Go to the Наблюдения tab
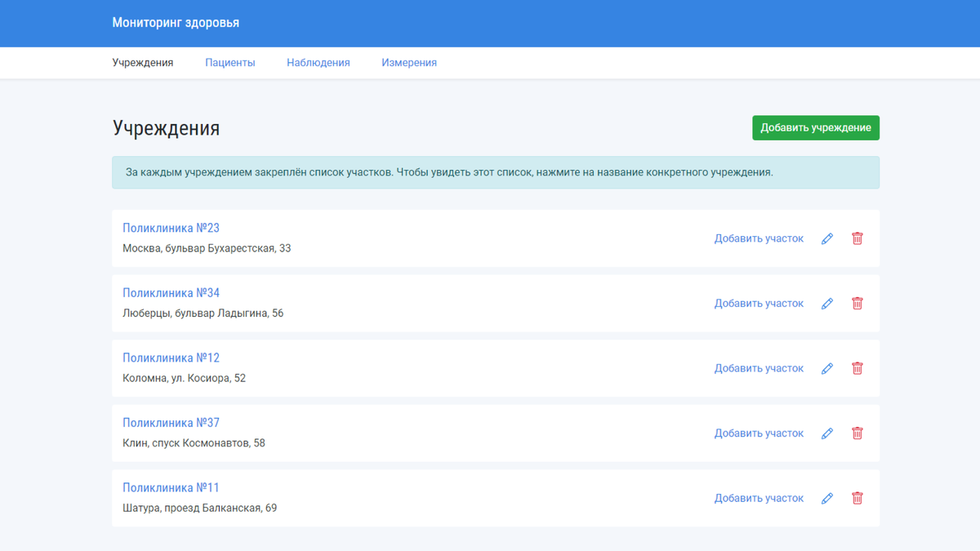 318,62
